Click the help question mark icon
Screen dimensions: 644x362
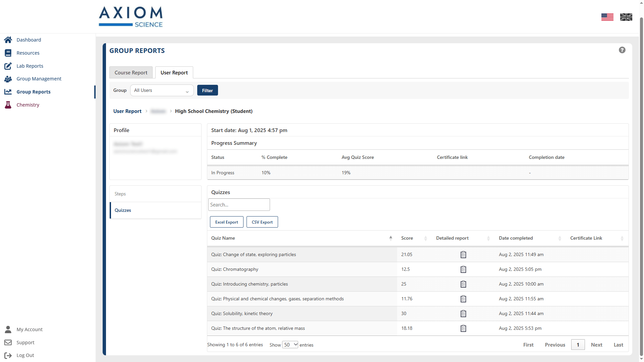(x=622, y=50)
